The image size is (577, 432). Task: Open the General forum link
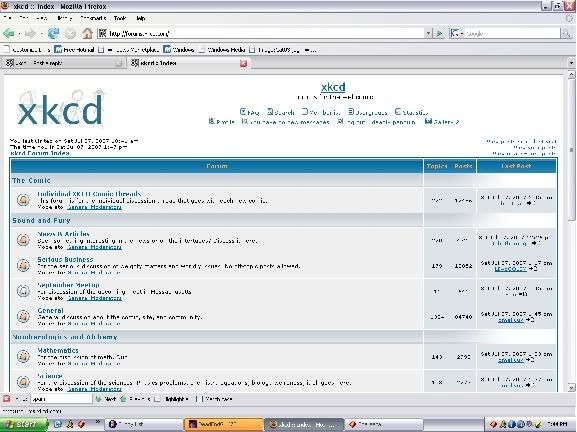[50, 311]
